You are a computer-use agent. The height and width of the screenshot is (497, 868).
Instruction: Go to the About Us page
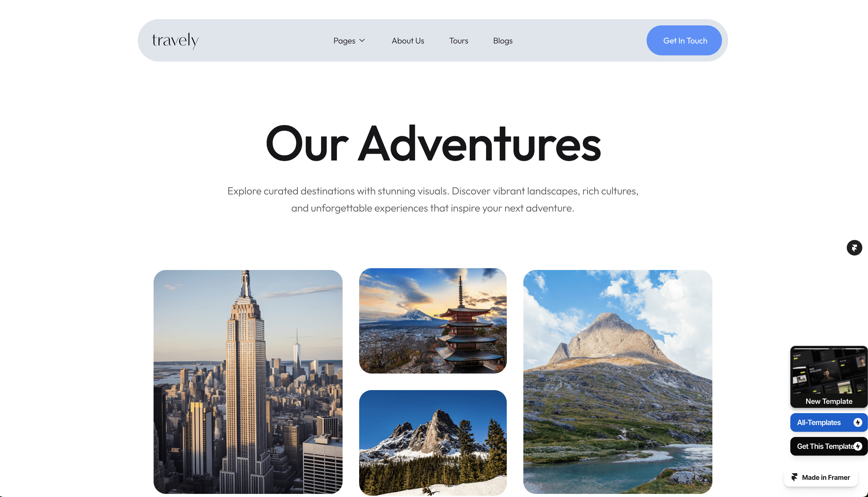pos(408,41)
